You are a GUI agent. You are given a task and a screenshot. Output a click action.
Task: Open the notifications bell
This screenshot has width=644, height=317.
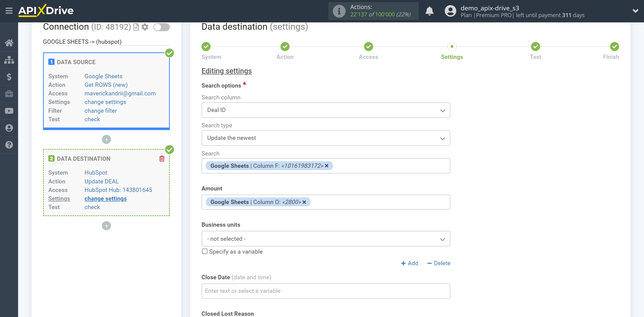429,11
